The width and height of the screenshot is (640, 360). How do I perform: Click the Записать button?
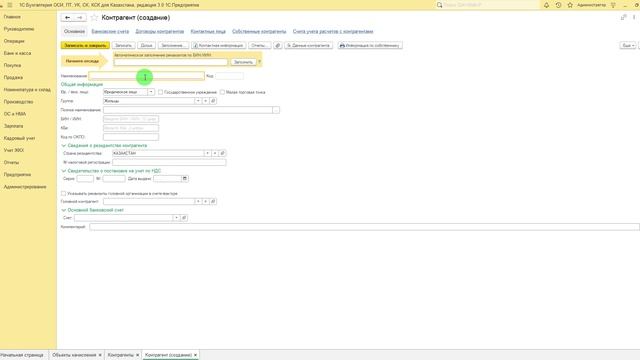(124, 45)
